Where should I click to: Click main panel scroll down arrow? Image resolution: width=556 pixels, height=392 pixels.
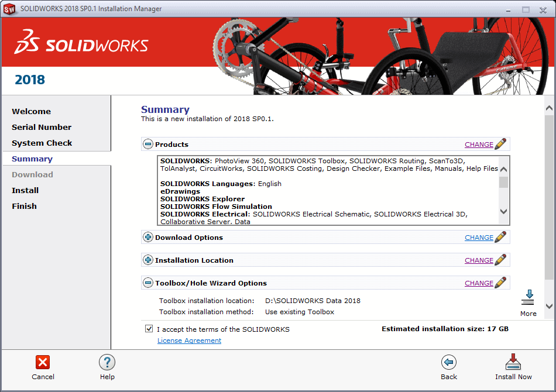pos(549,306)
